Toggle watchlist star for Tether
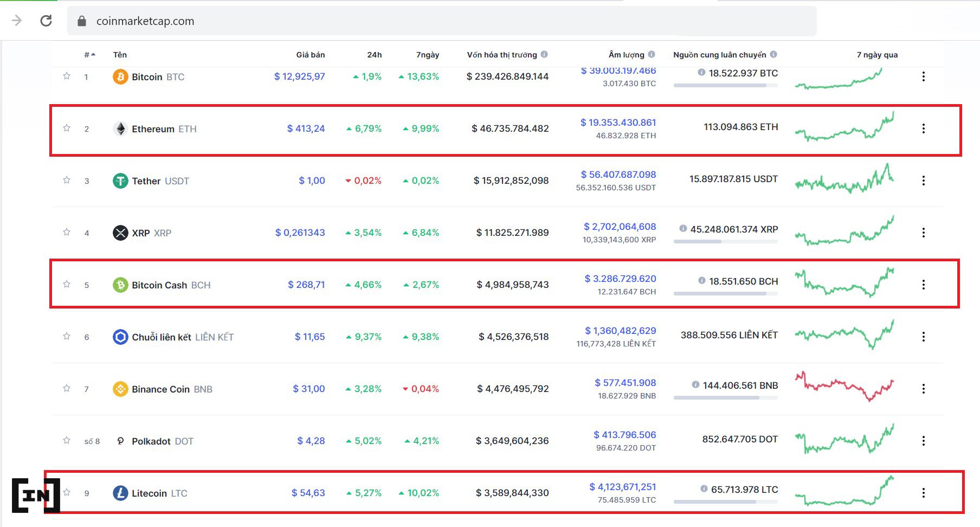980x527 pixels. coord(67,180)
